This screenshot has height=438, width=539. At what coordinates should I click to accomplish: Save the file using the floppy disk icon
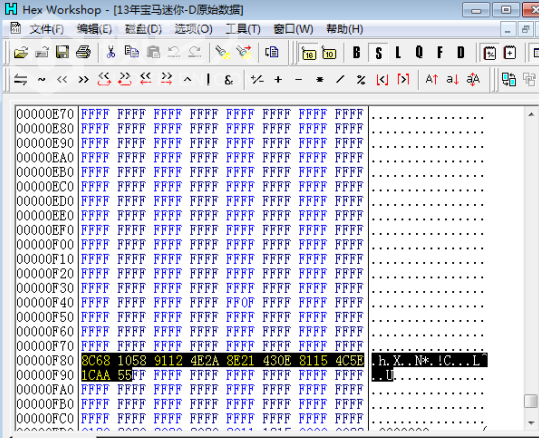click(63, 52)
